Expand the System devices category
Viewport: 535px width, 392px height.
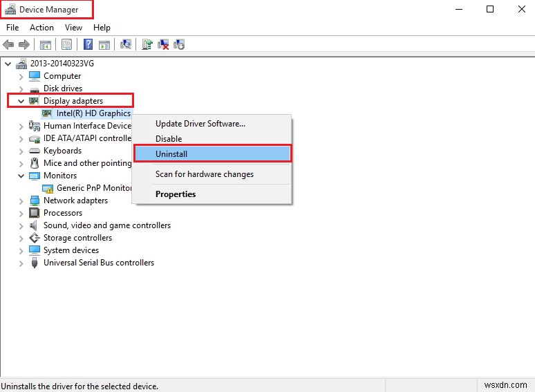click(x=21, y=251)
